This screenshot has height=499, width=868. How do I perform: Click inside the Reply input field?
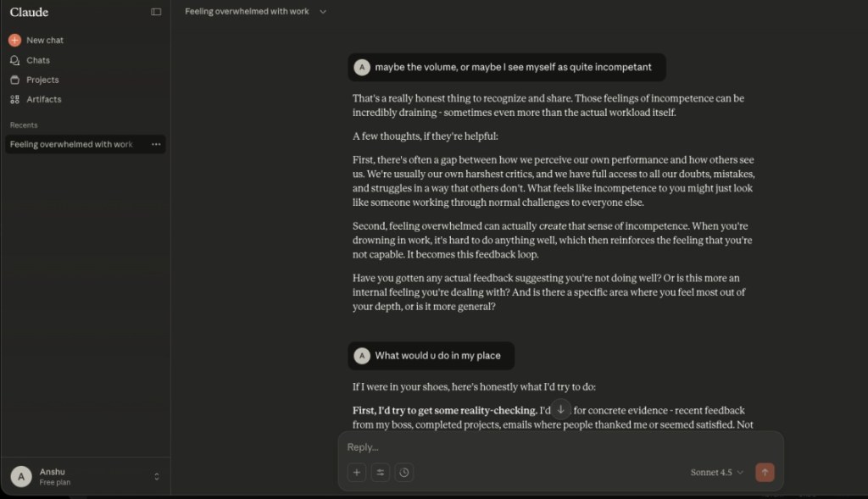[509, 446]
